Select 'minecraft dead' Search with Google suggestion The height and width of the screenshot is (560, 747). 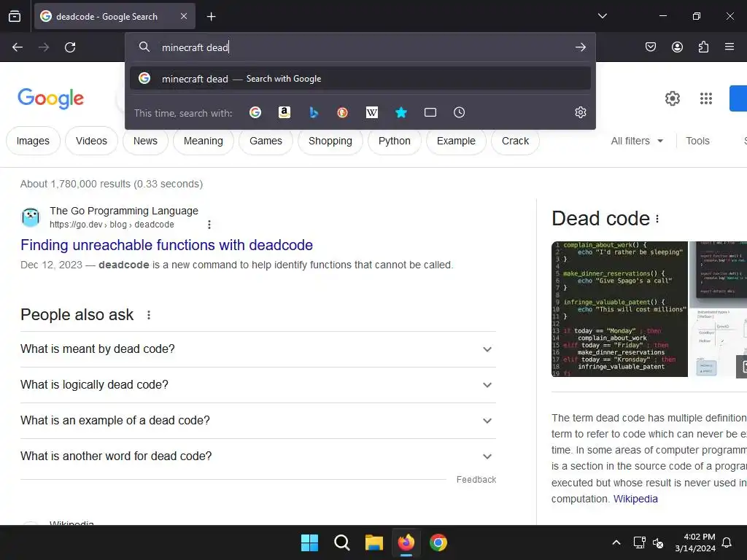coord(360,79)
